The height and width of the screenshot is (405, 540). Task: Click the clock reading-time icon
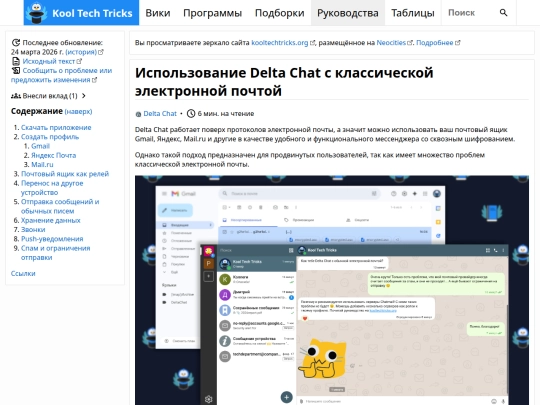pyautogui.click(x=191, y=114)
